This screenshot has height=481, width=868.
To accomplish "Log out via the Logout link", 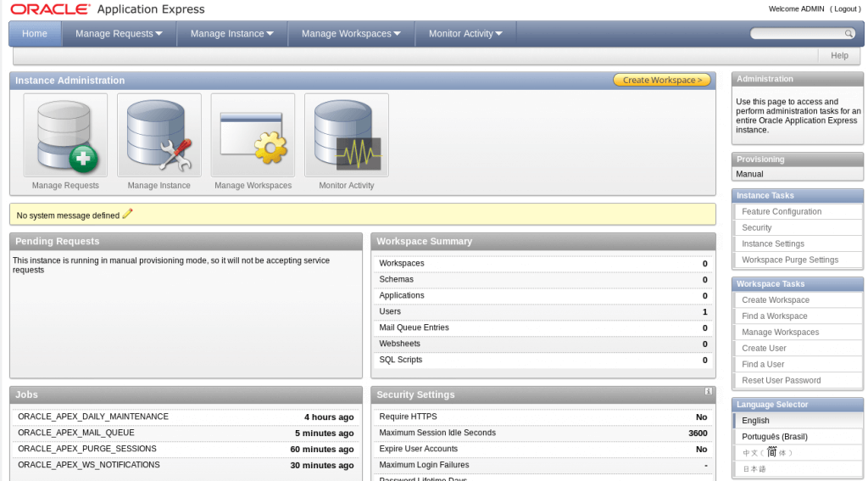I will pos(845,8).
